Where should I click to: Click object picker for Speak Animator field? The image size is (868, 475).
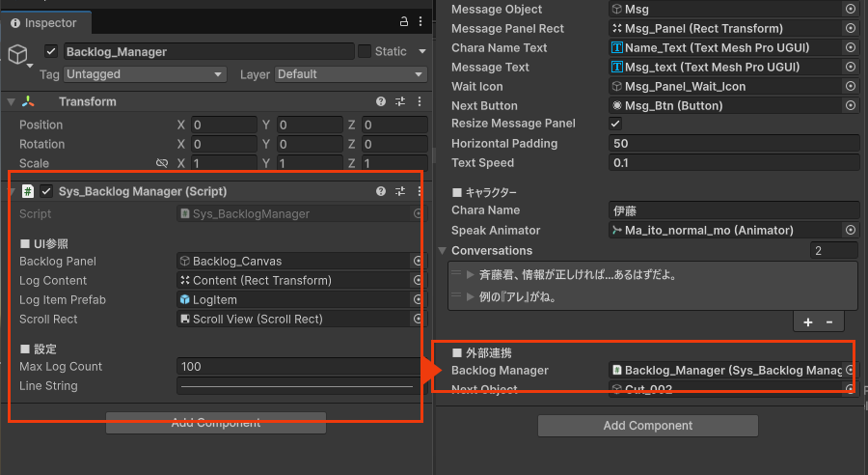tap(850, 230)
